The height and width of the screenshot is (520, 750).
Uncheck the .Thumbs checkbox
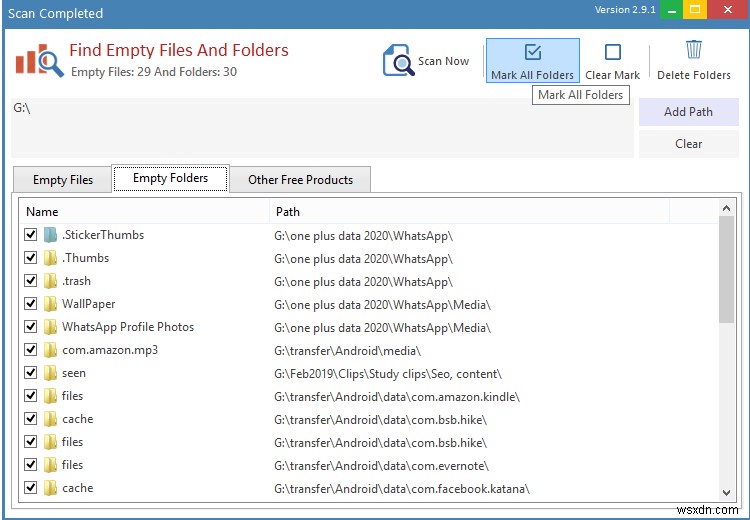(31, 257)
